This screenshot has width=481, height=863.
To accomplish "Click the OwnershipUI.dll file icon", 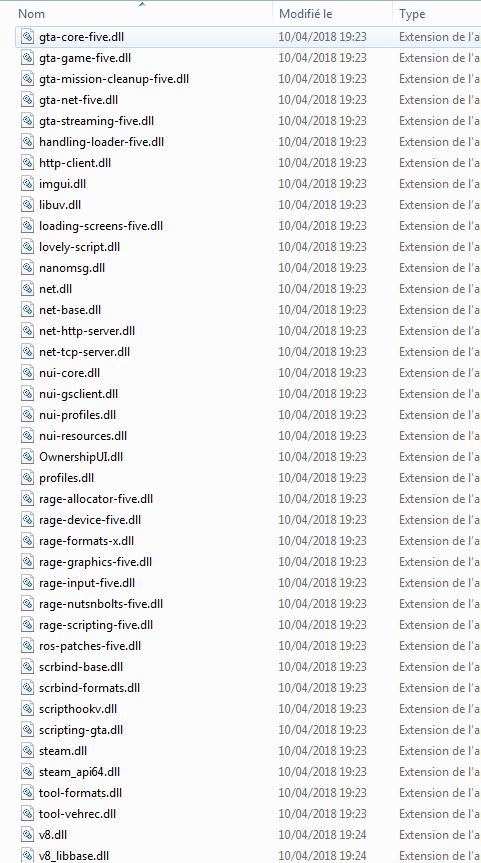I will pos(28,457).
